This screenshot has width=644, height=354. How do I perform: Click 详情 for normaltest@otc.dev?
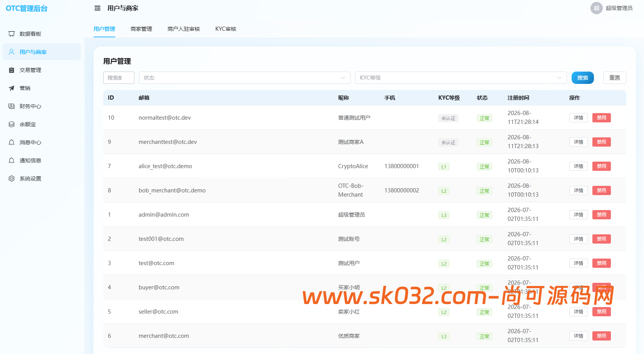(x=579, y=118)
